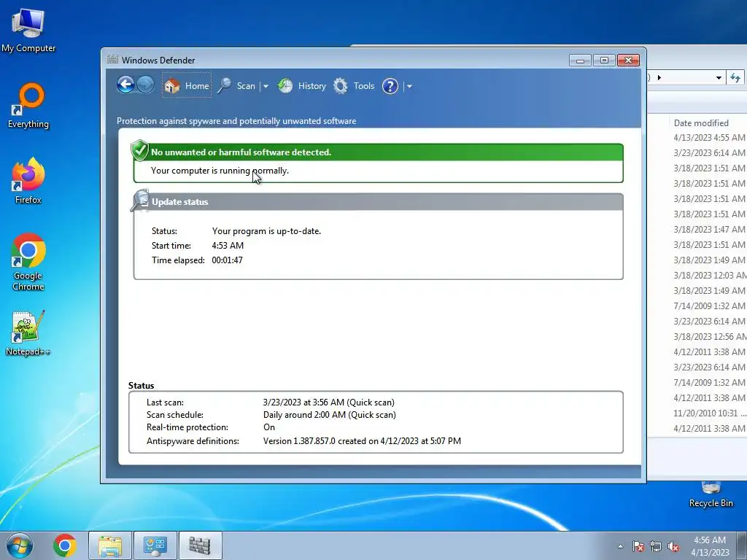Click the Update status header icon
Viewport: 747px width, 560px height.
pyautogui.click(x=140, y=200)
